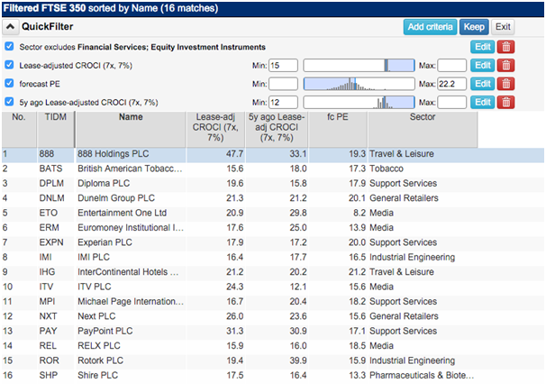Image resolution: width=546 pixels, height=392 pixels.
Task: Click the Lease-adjusted CROCI (7x, 7%) Max field
Action: click(452, 66)
